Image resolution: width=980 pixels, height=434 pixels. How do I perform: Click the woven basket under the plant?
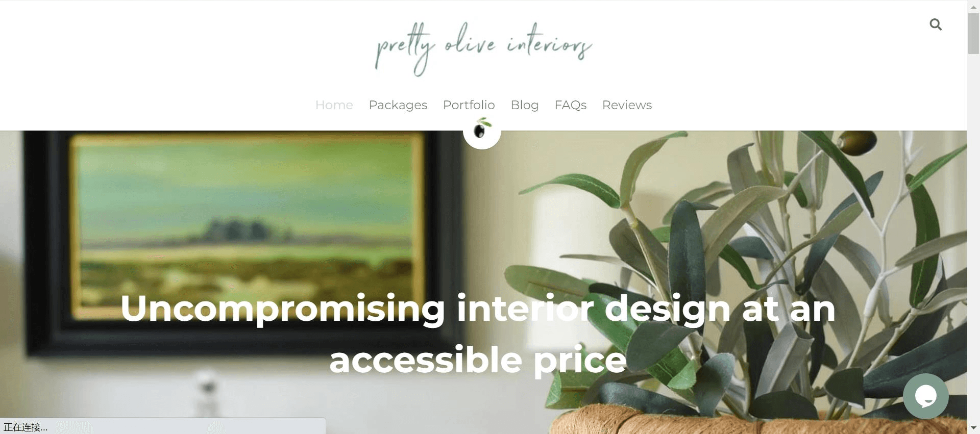tap(755, 419)
